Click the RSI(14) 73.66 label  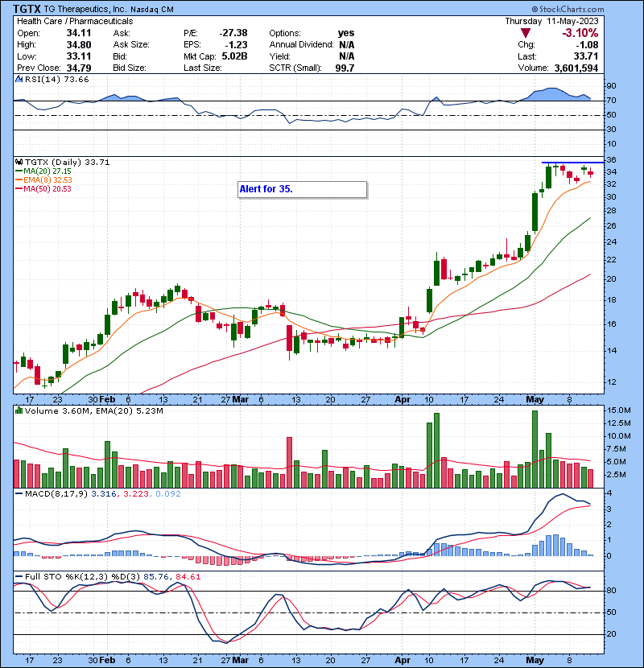(x=56, y=79)
